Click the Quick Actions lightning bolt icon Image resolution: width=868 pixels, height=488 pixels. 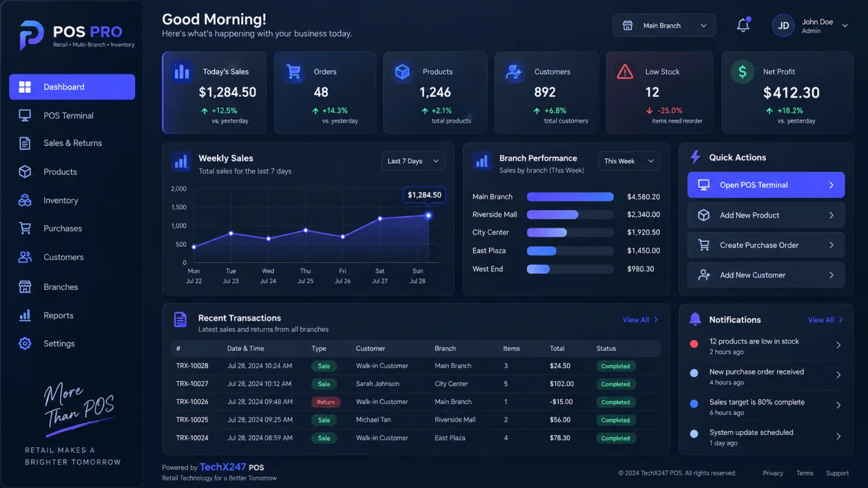tap(695, 157)
